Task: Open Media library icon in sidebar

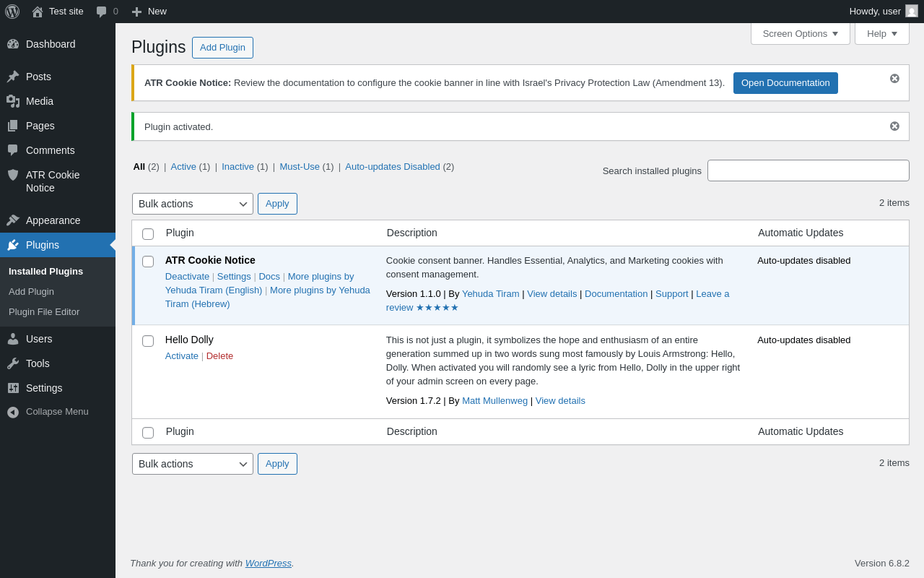Action: click(x=13, y=101)
